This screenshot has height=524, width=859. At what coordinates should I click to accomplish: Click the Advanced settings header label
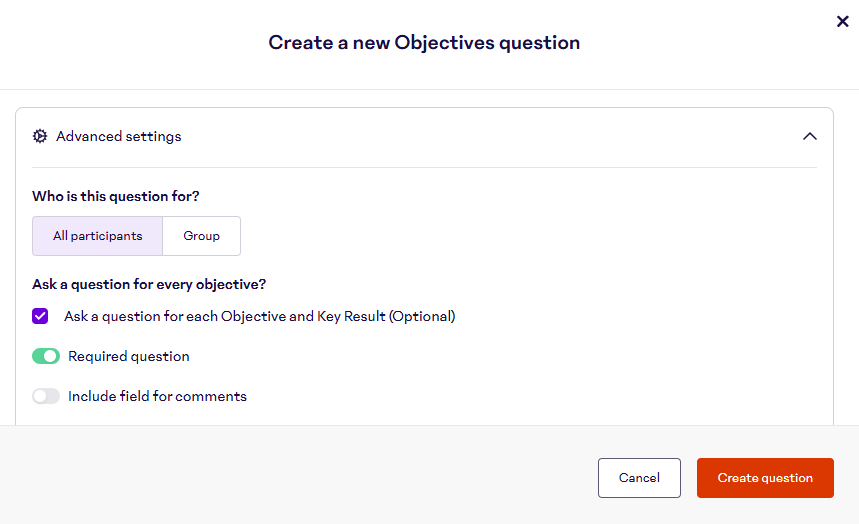pyautogui.click(x=118, y=136)
